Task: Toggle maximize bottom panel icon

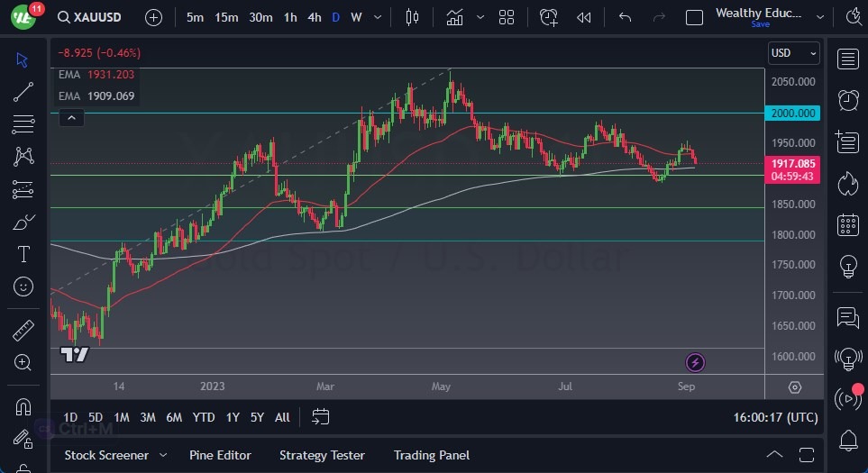Action: 807,455
